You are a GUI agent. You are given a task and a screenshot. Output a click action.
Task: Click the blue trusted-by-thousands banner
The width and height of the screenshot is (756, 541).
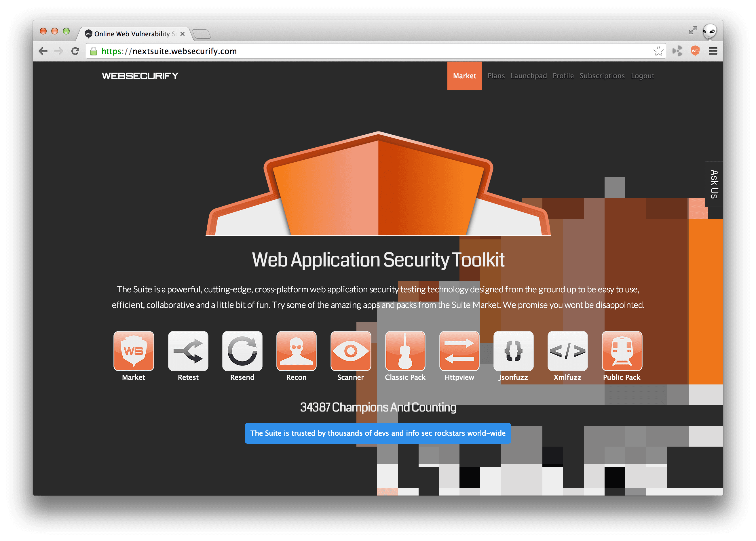pos(377,433)
